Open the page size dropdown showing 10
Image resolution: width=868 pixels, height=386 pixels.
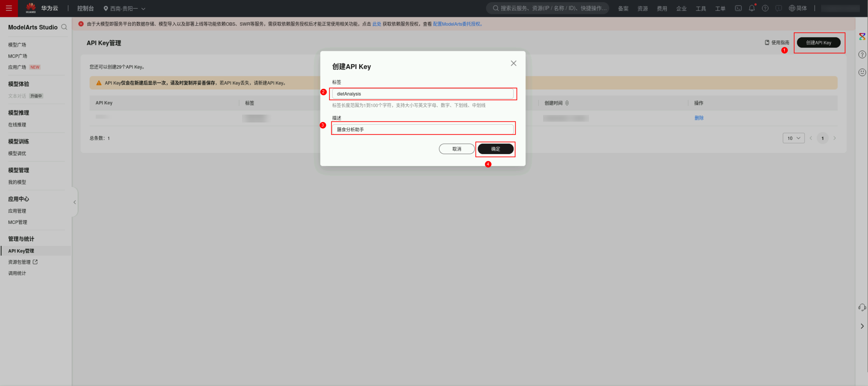793,138
